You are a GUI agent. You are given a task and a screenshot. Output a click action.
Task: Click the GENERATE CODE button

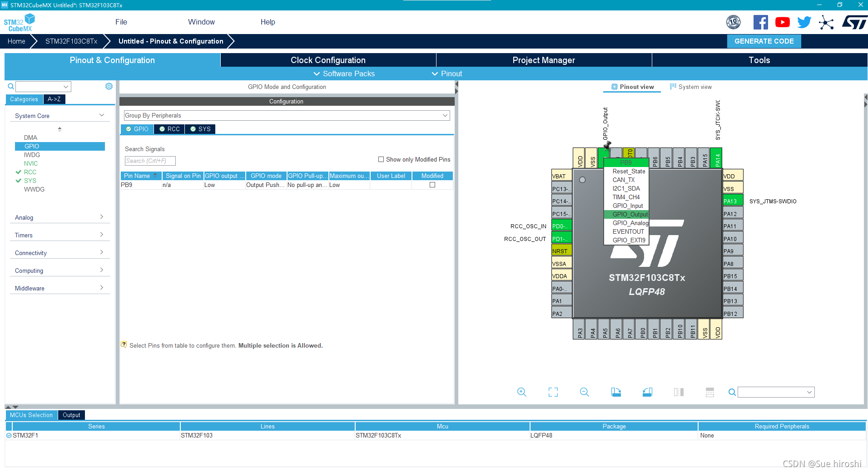[x=764, y=41]
